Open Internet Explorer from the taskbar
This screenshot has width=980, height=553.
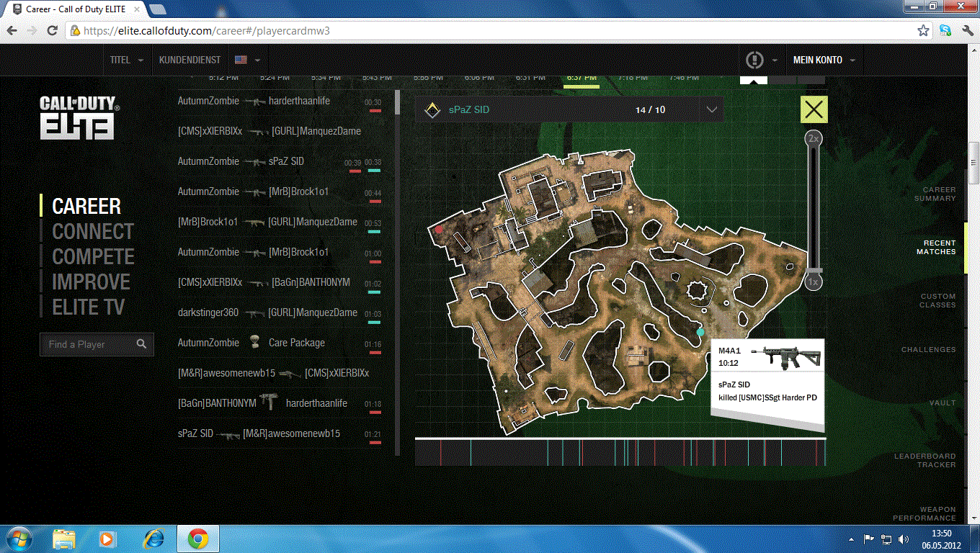153,539
